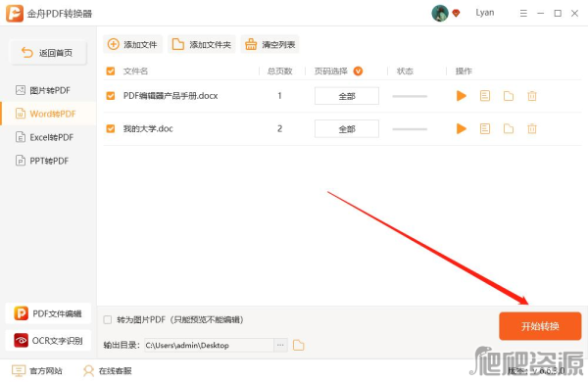Click the 输出目录 path field
Image resolution: width=588 pixels, height=382 pixels.
pyautogui.click(x=209, y=345)
